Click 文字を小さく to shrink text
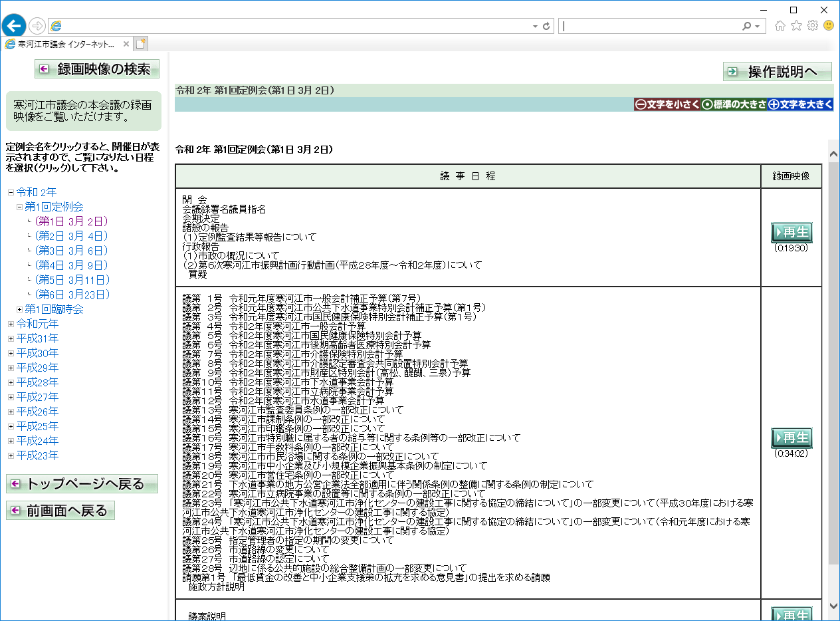840x621 pixels. tap(667, 104)
